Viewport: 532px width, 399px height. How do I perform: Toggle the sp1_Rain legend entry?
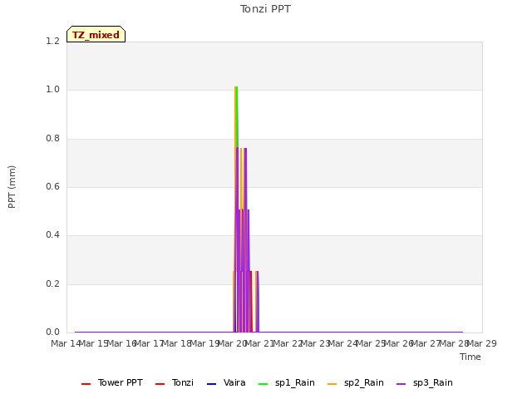[287, 383]
